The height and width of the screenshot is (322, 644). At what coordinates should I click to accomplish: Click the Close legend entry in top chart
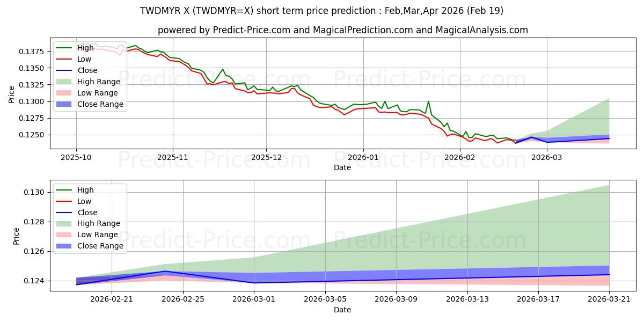pos(77,71)
